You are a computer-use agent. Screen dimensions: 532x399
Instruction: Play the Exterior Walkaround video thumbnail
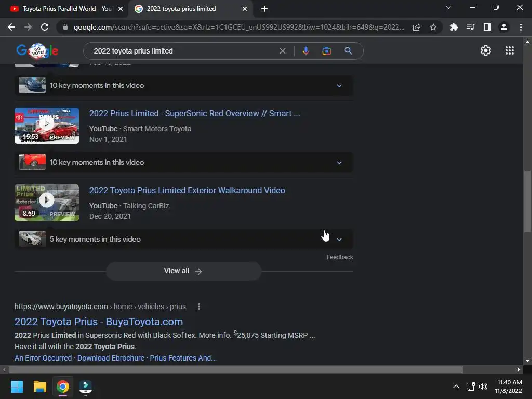47,203
